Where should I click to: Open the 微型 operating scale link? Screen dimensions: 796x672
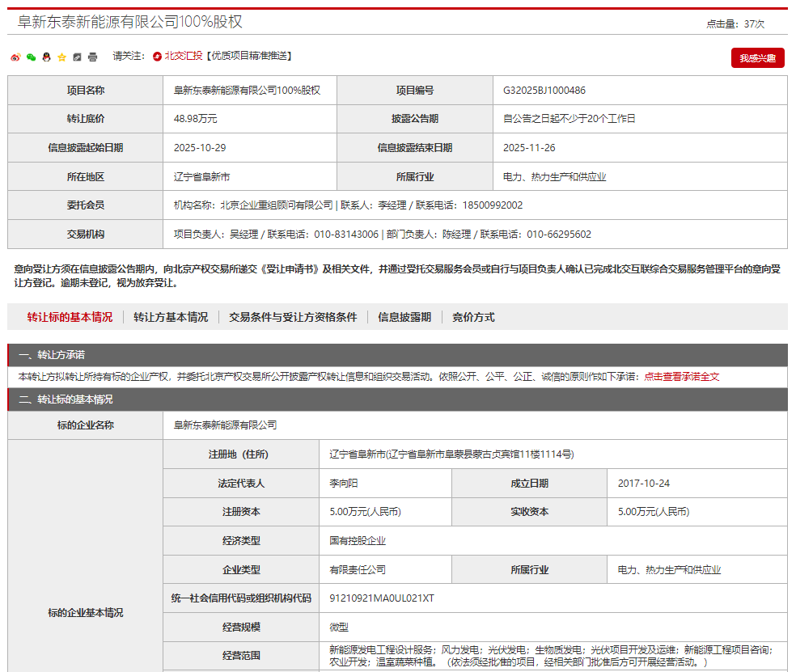tap(341, 628)
